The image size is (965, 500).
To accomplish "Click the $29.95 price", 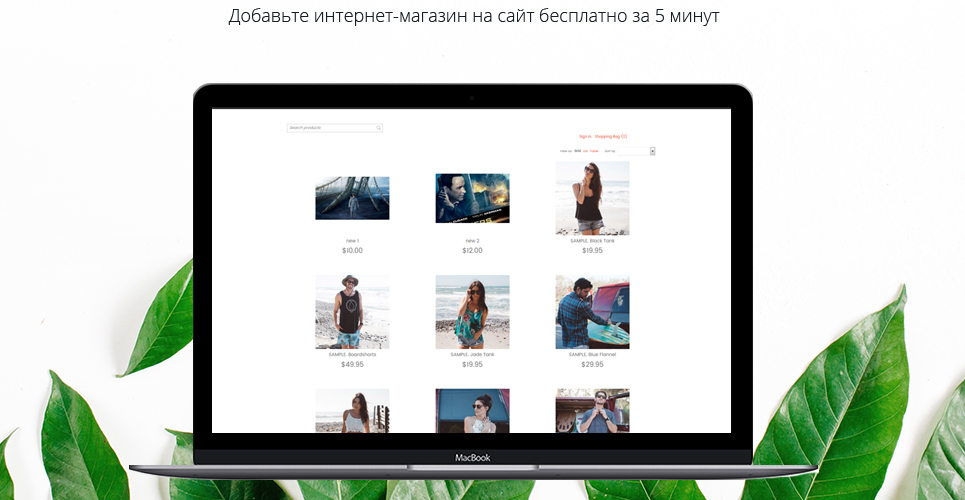I will coord(592,365).
